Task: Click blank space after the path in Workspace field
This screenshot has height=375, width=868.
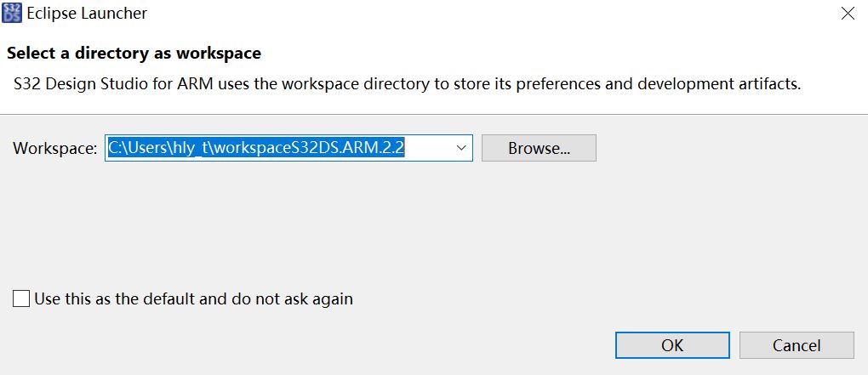Action: [x=430, y=148]
